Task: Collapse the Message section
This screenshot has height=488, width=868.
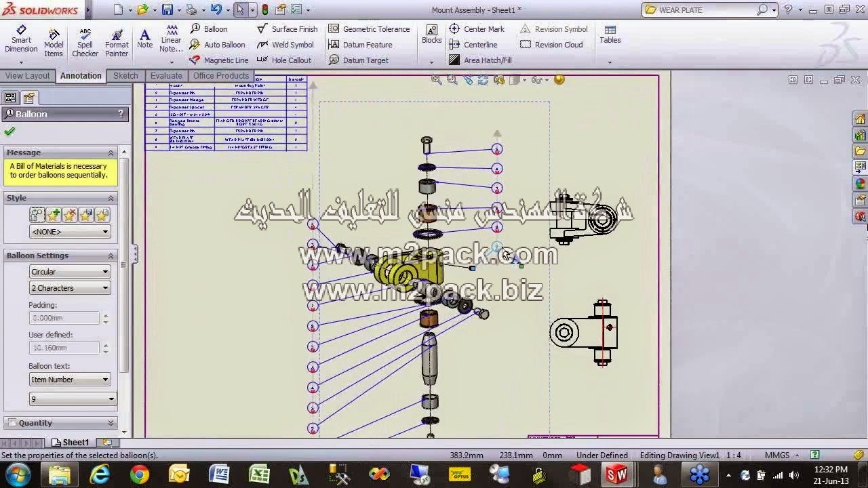Action: [x=111, y=152]
